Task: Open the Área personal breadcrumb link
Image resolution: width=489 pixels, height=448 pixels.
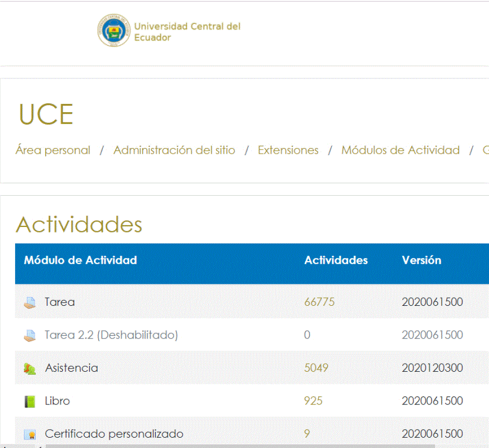Action: 52,150
